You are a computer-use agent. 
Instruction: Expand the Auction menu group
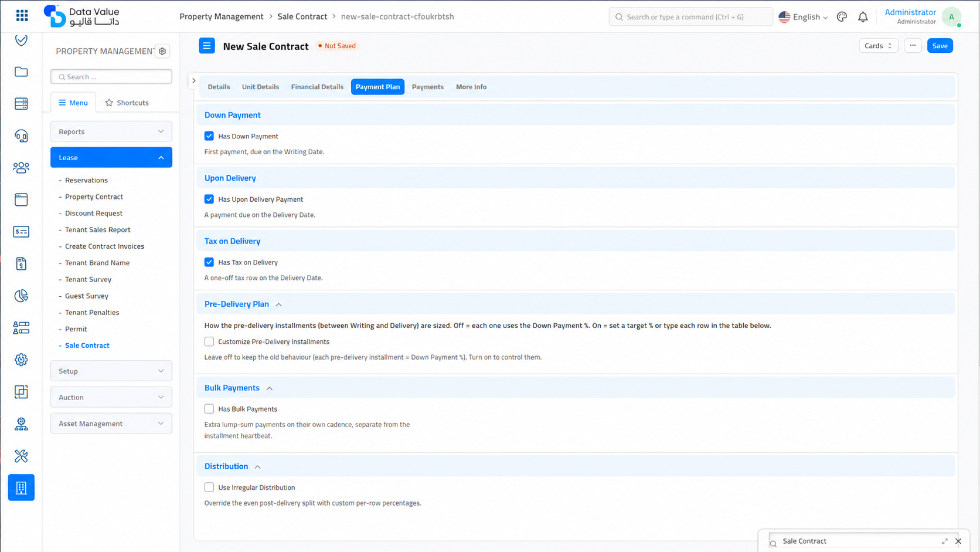[111, 397]
